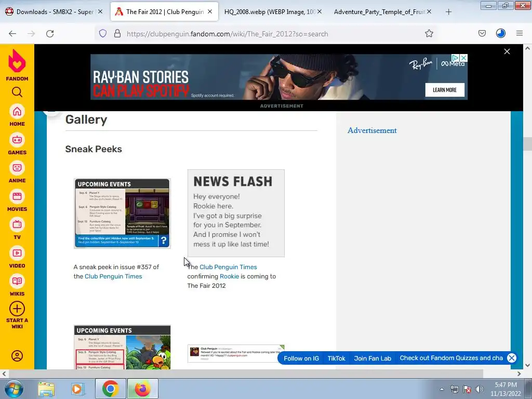
Task: Click the Fandom logo in sidebar
Action: (x=17, y=65)
